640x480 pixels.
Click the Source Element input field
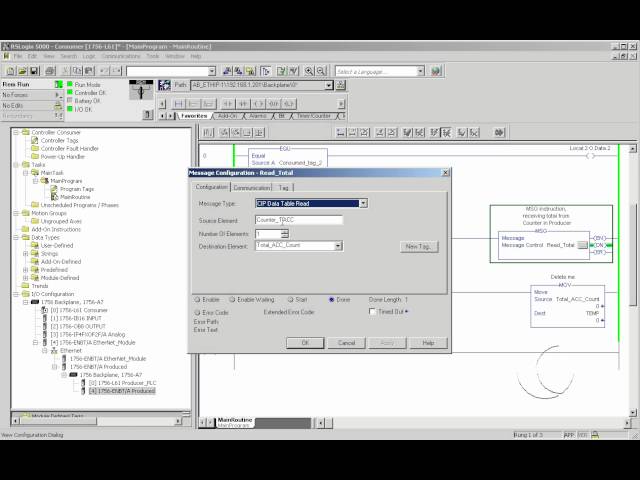point(299,220)
